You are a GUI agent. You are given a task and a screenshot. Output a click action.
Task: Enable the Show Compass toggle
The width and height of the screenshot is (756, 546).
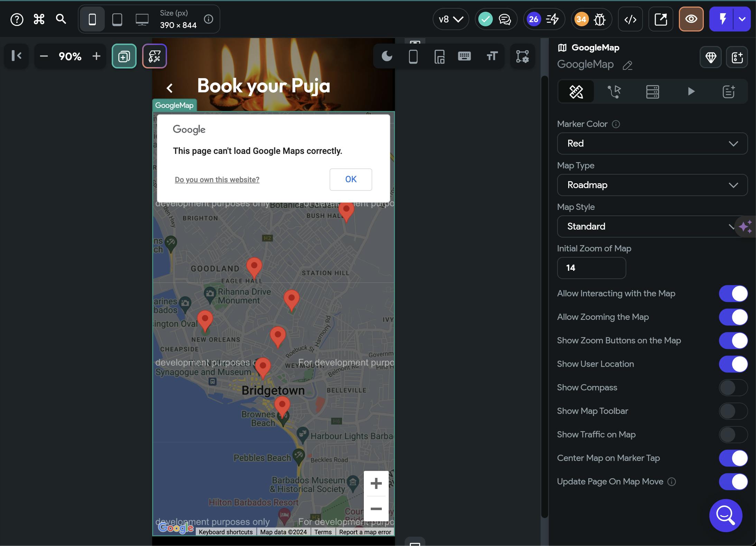(x=733, y=388)
